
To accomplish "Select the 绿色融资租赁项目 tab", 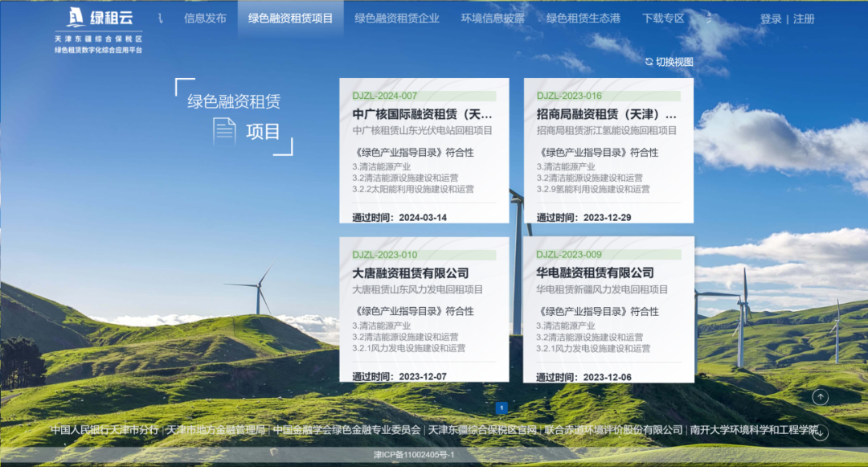I will point(290,18).
